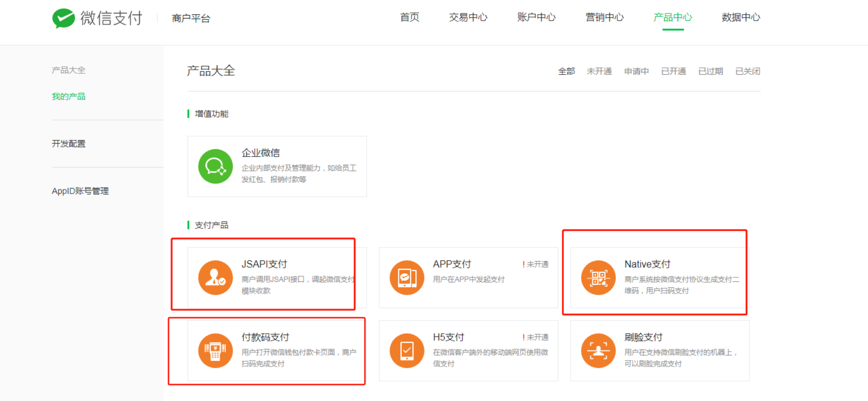This screenshot has height=401, width=868.
Task: Open the JSAPI支付 product card title
Action: coord(264,264)
